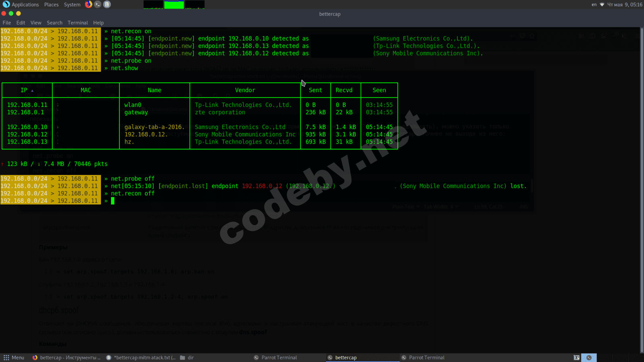Click the 935 kB sent value
644x362 pixels.
tap(316, 134)
